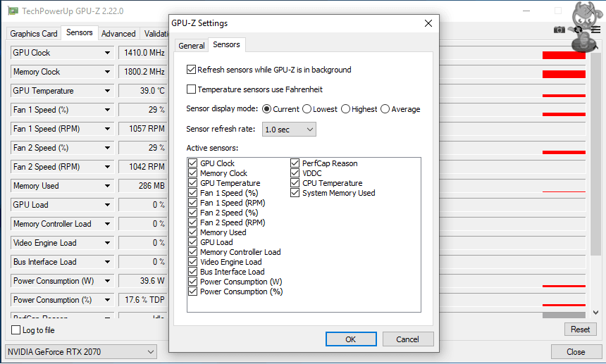Open Sensor refresh rate dropdown
This screenshot has height=364, width=606.
(x=289, y=130)
